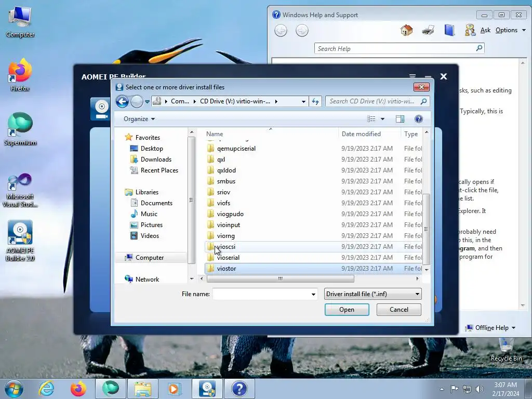The width and height of the screenshot is (532, 399).
Task: Click the File name input box
Action: [261, 294]
